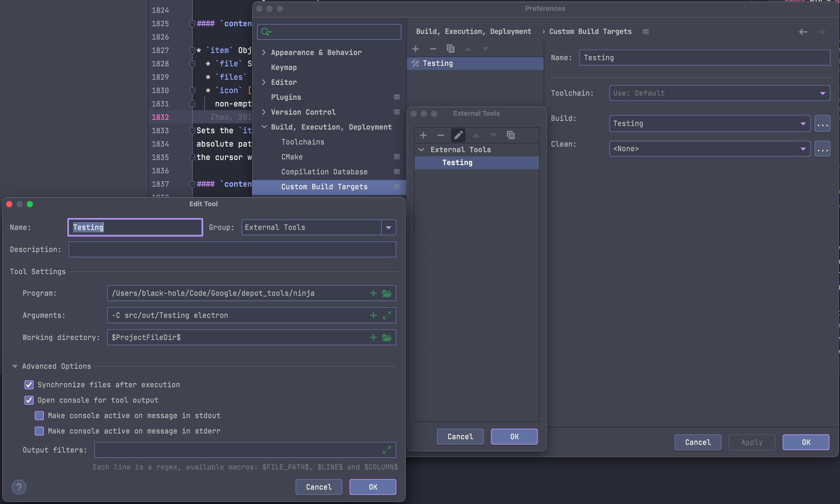This screenshot has width=840, height=504.
Task: Move custom build target down
Action: [x=485, y=49]
